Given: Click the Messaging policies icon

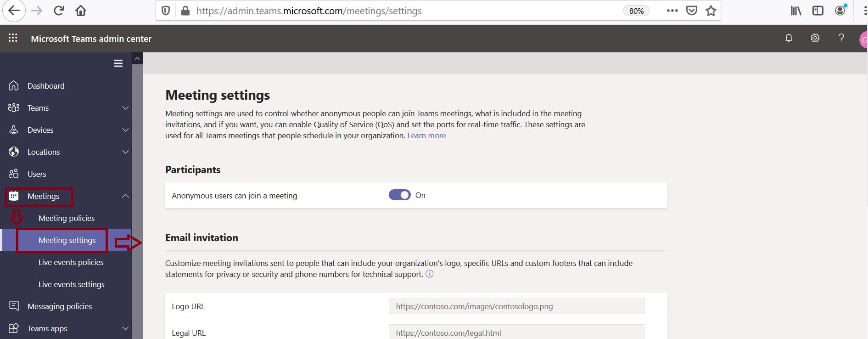Looking at the screenshot, I should point(14,306).
